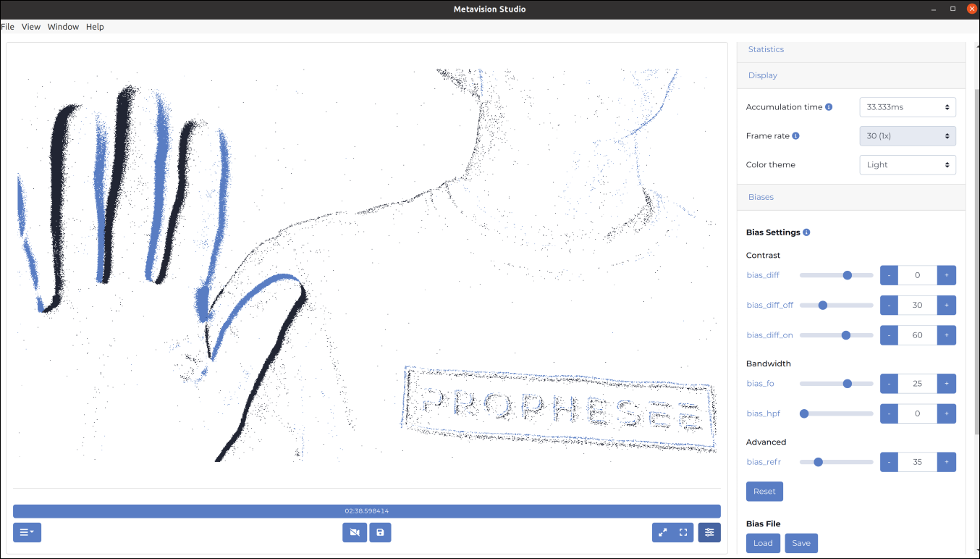
Task: Decrease bias_diff_off with minus button
Action: [889, 305]
